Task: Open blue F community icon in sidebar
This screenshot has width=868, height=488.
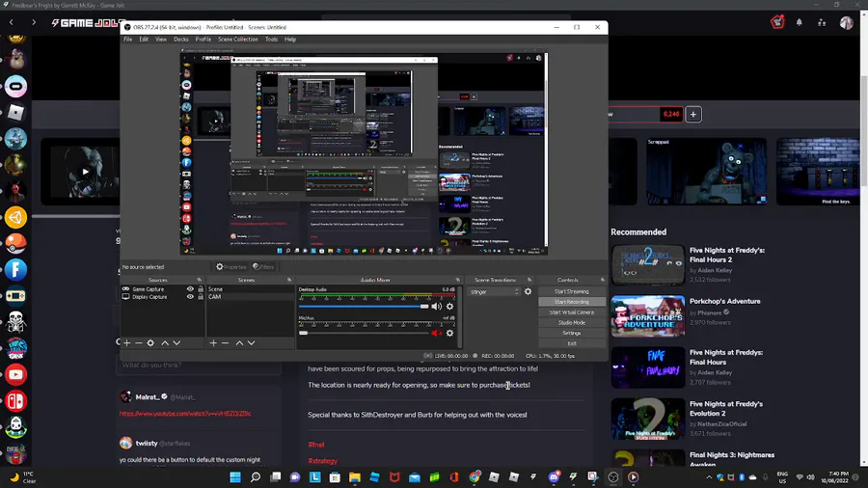Action: click(16, 270)
